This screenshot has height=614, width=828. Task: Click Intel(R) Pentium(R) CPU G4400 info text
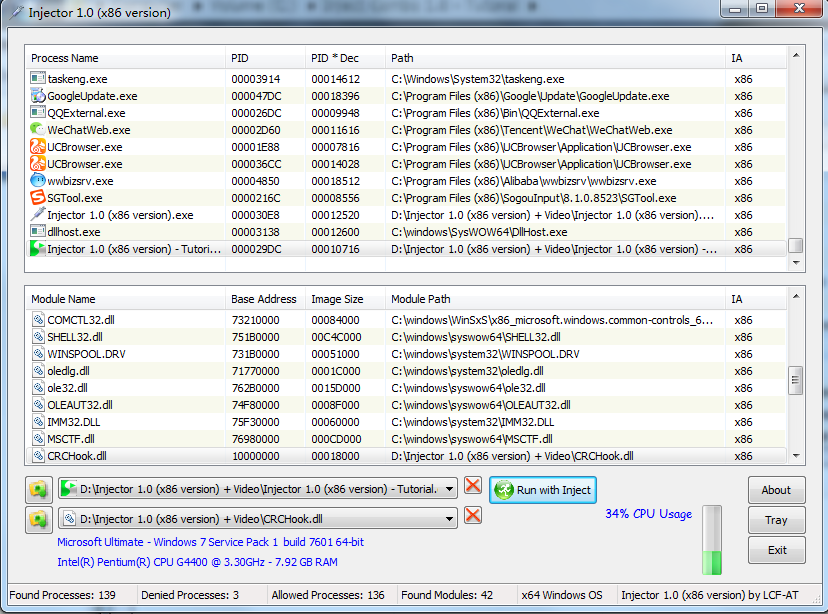tap(197, 562)
